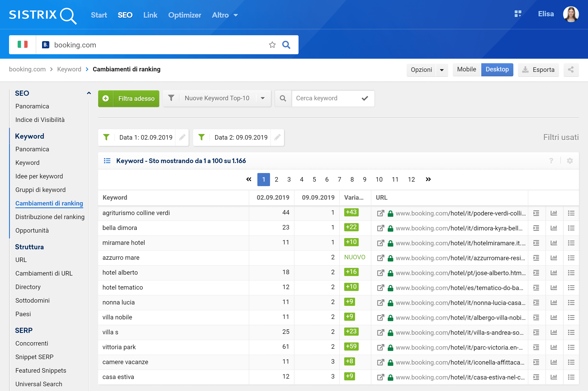Go to next pages with double arrow
Viewport: 588px width, 391px height.
click(428, 179)
